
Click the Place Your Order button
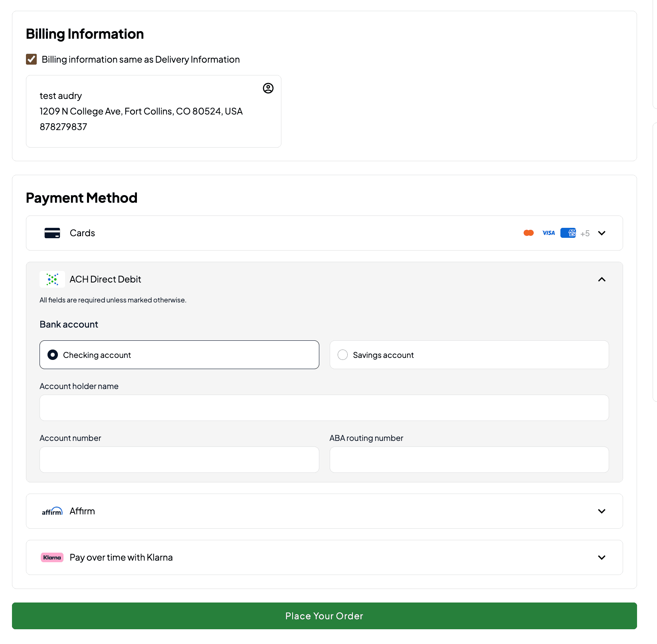click(x=325, y=616)
